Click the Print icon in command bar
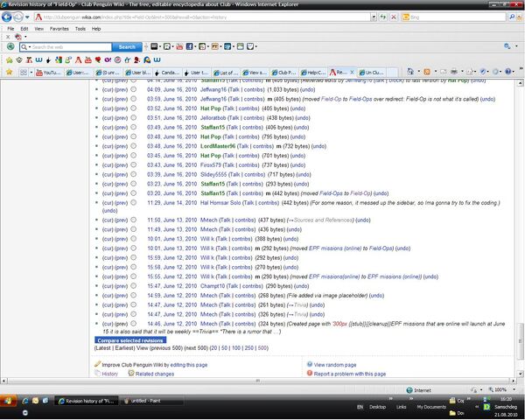 point(454,72)
